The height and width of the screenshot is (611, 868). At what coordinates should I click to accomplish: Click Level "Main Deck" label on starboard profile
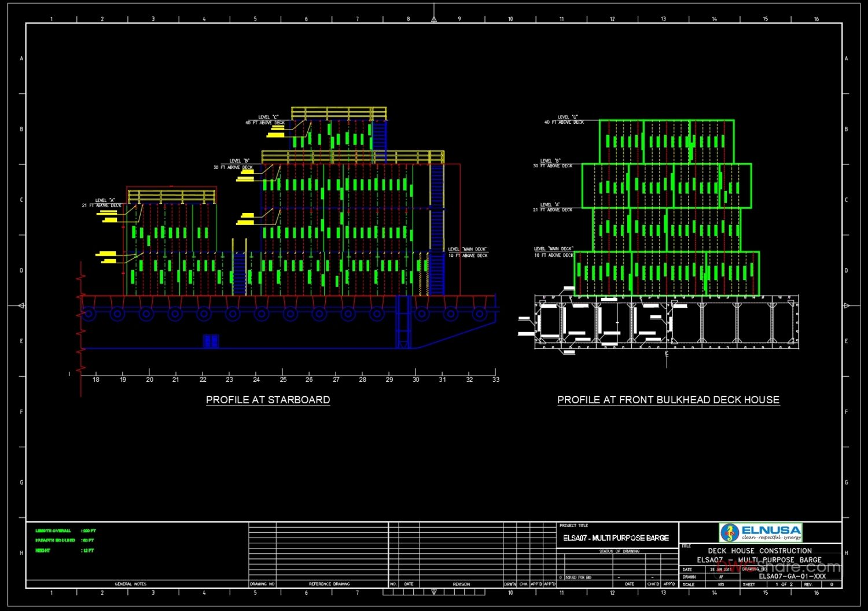pos(468,252)
